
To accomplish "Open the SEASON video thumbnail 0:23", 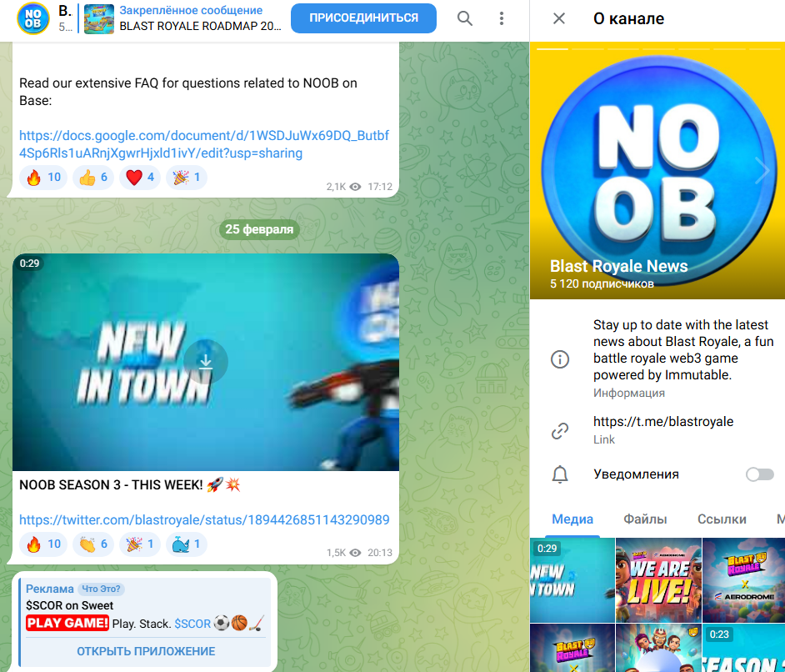I will tap(744, 648).
